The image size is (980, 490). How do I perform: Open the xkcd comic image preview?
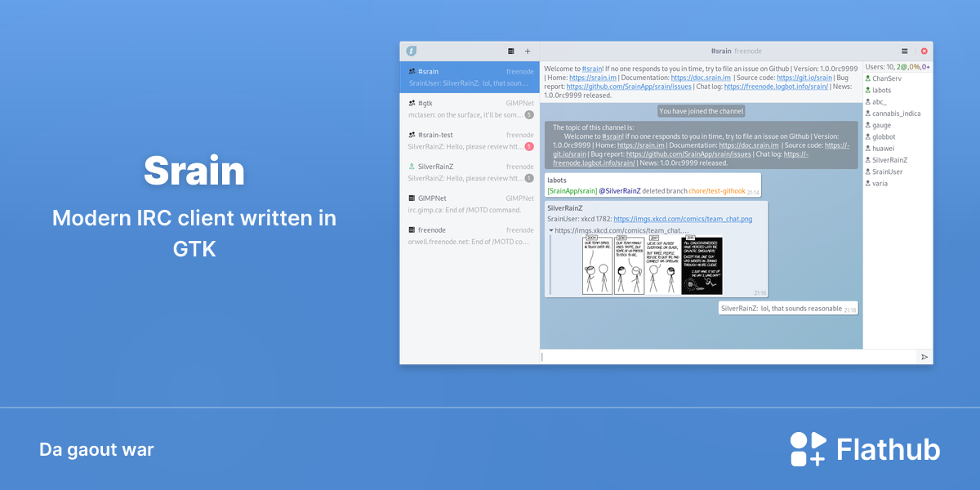652,265
